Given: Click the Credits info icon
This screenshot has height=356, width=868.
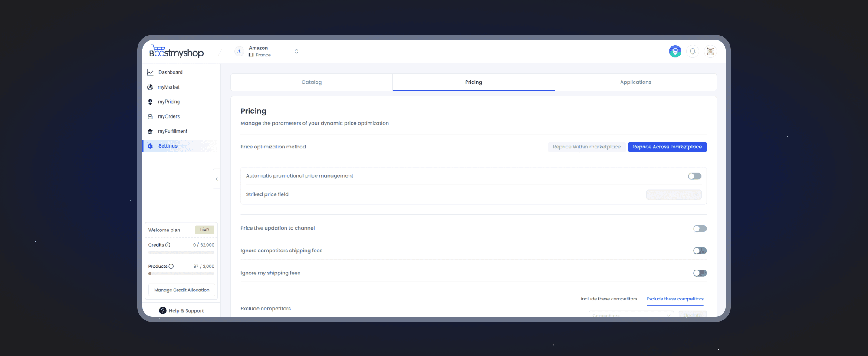Looking at the screenshot, I should coord(168,245).
